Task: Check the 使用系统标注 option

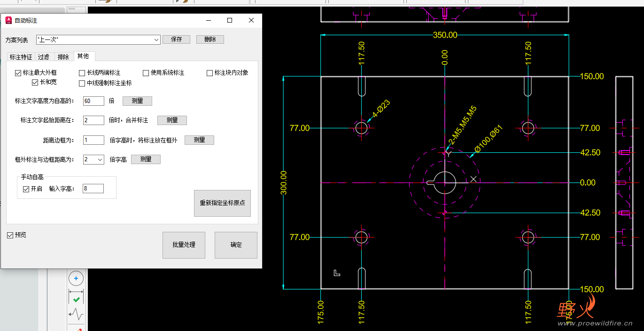Action: [163, 73]
